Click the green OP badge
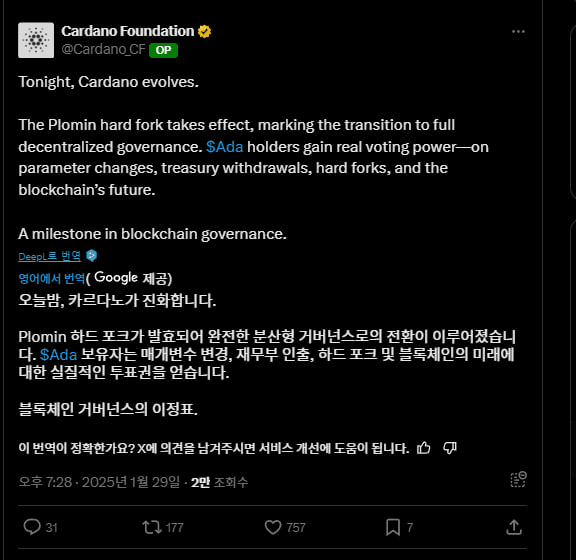 [163, 50]
